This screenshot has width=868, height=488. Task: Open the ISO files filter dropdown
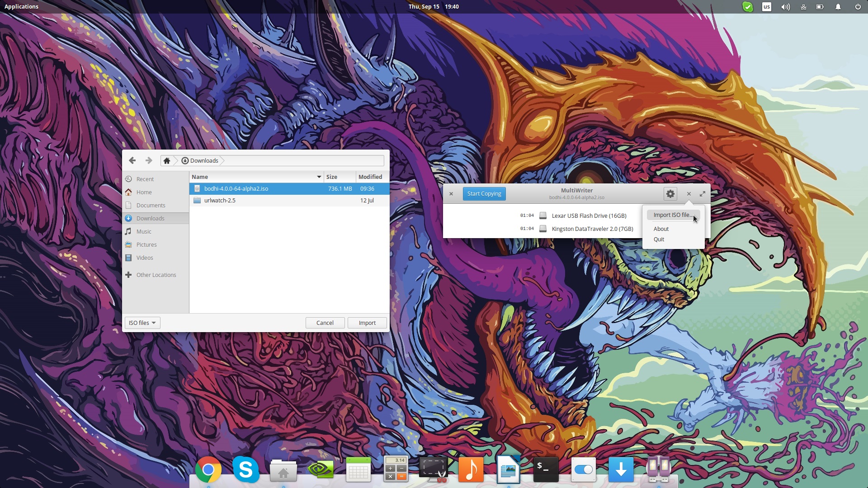coord(142,323)
